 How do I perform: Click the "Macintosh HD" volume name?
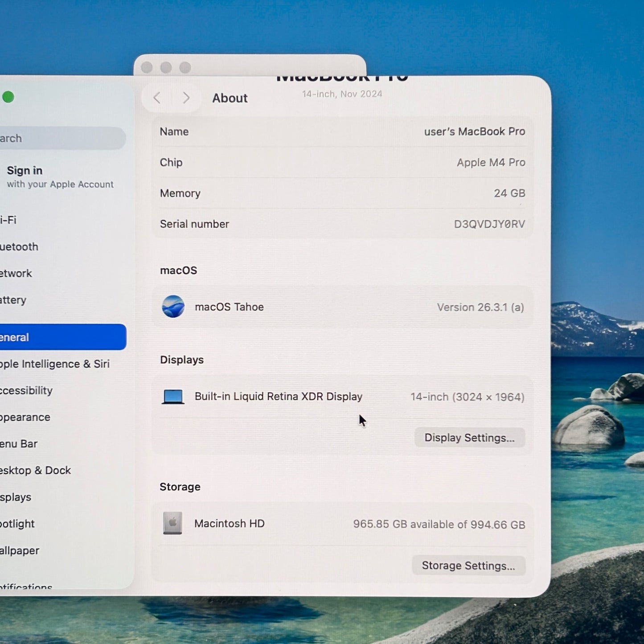coord(230,523)
